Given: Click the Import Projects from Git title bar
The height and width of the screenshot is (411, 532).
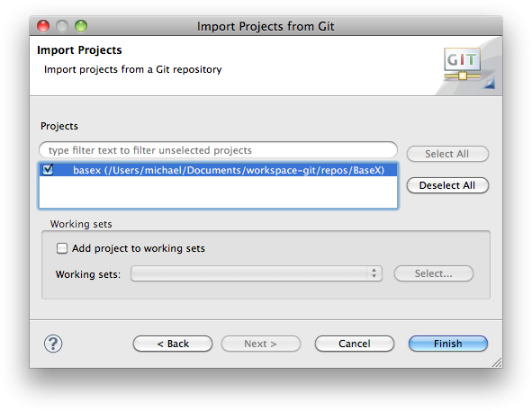Looking at the screenshot, I should (x=266, y=26).
